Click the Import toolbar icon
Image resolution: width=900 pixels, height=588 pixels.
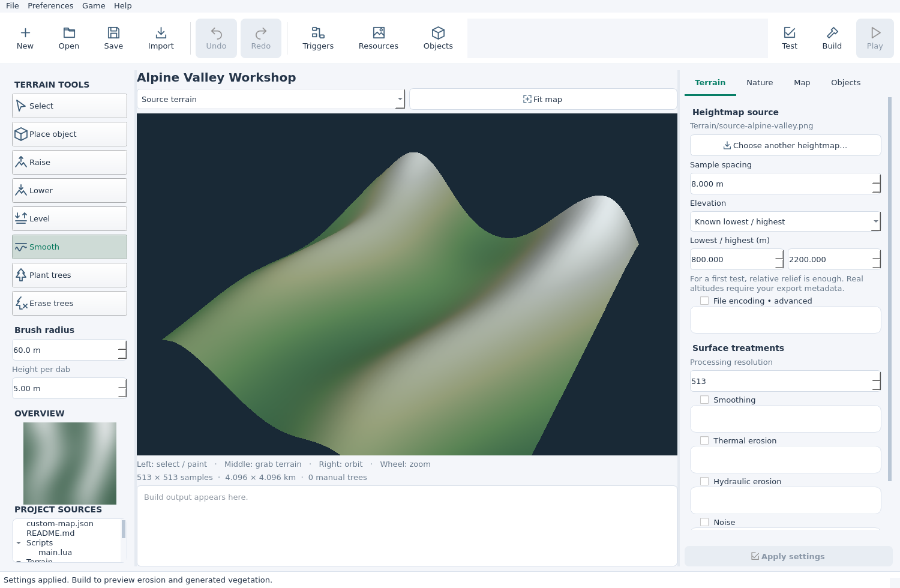161,38
